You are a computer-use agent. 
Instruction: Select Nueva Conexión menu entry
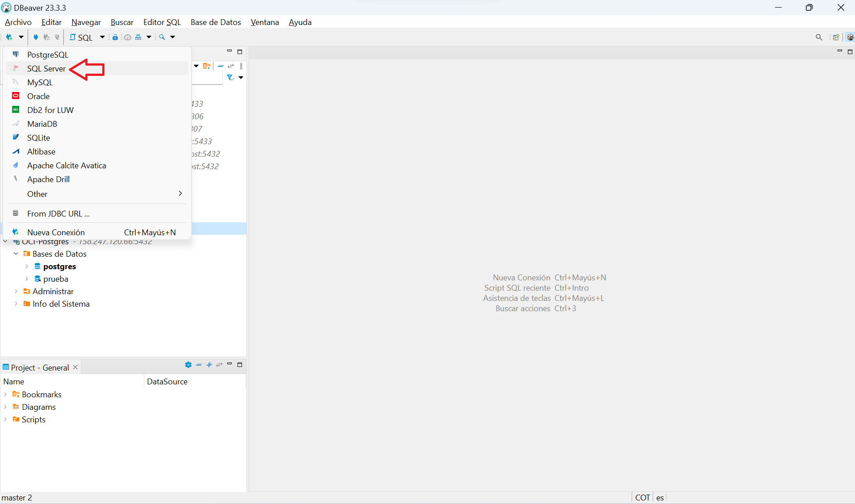[x=97, y=232]
